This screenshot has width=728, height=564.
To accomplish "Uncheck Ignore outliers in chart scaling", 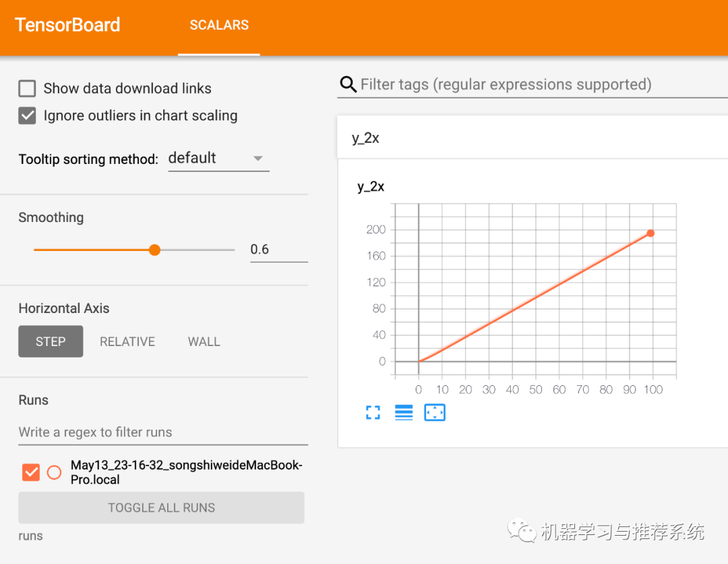I will coord(27,115).
